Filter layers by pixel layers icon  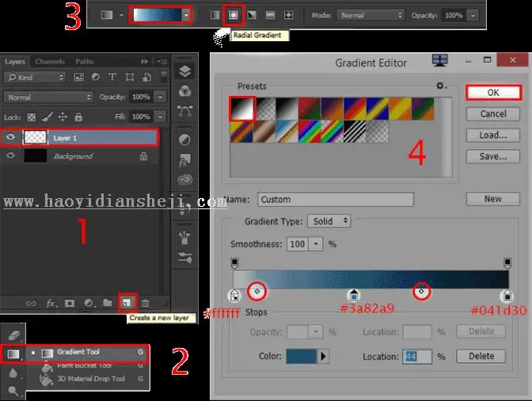coord(78,78)
